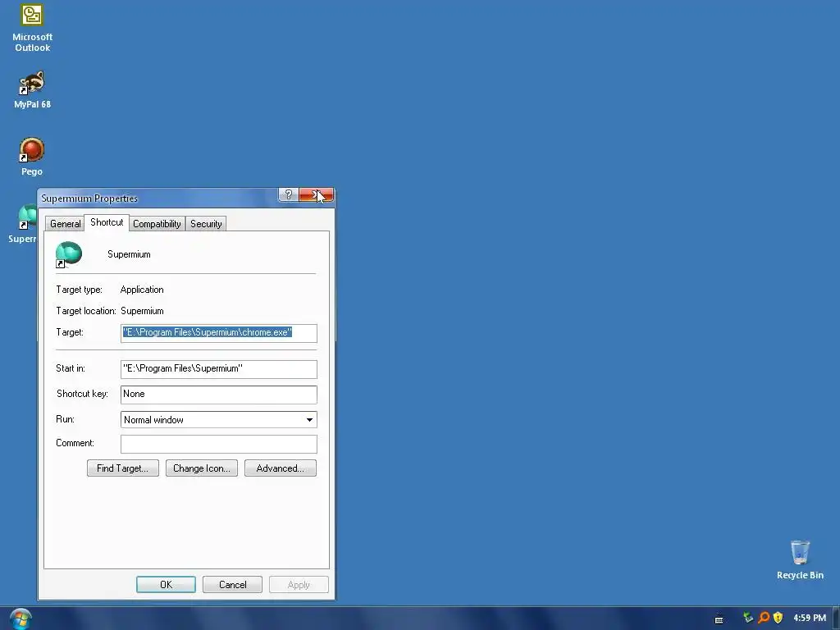Switch to the Security tab
Screen dimensions: 840x630
206,224
